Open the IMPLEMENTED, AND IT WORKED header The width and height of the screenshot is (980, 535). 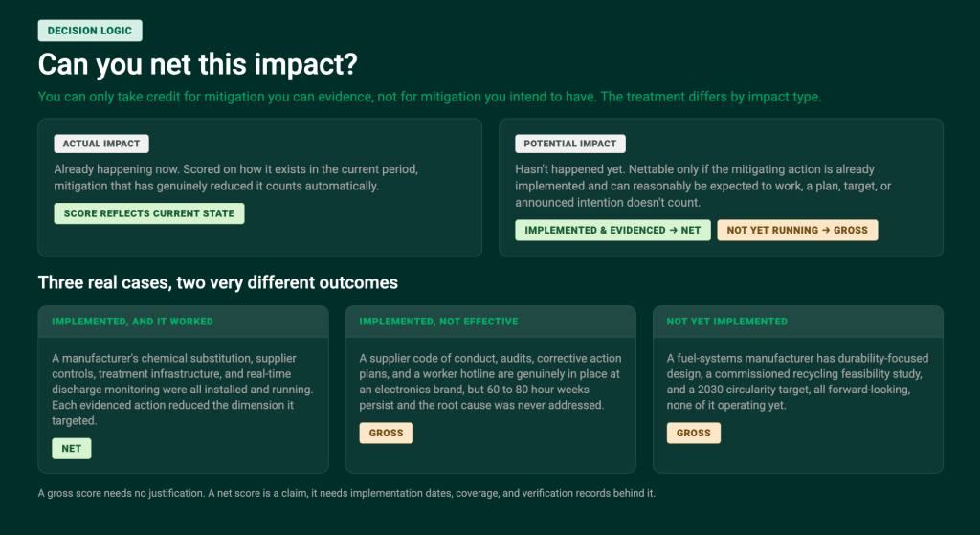(x=183, y=322)
